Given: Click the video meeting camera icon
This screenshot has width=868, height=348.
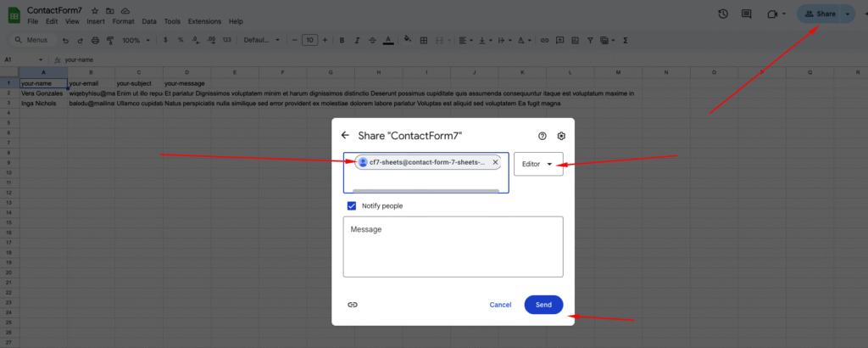Looking at the screenshot, I should (x=772, y=14).
